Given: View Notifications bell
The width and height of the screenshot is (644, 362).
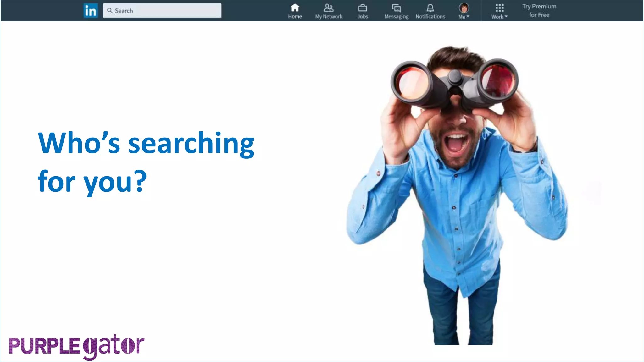Looking at the screenshot, I should (x=430, y=11).
